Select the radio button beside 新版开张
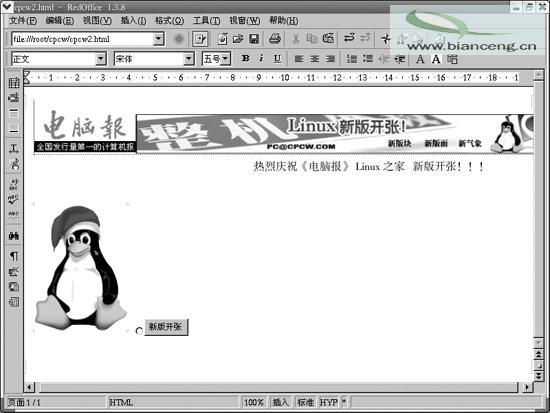The height and width of the screenshot is (413, 550). 139,331
